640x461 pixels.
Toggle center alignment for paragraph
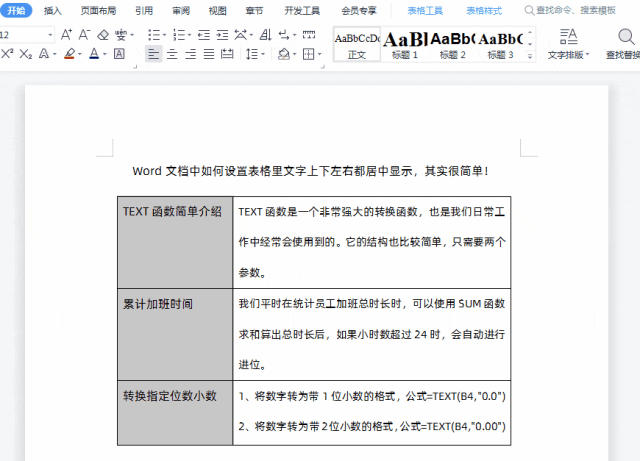pyautogui.click(x=171, y=54)
